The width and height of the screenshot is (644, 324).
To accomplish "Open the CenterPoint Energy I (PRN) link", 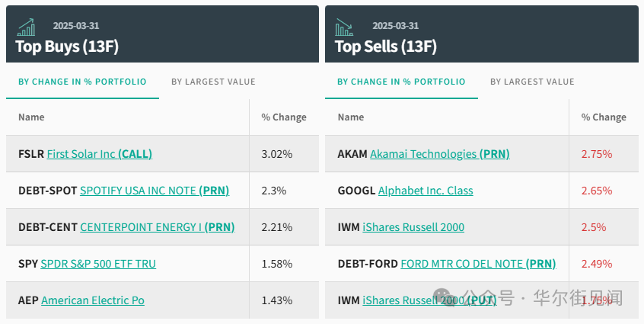I will (157, 227).
